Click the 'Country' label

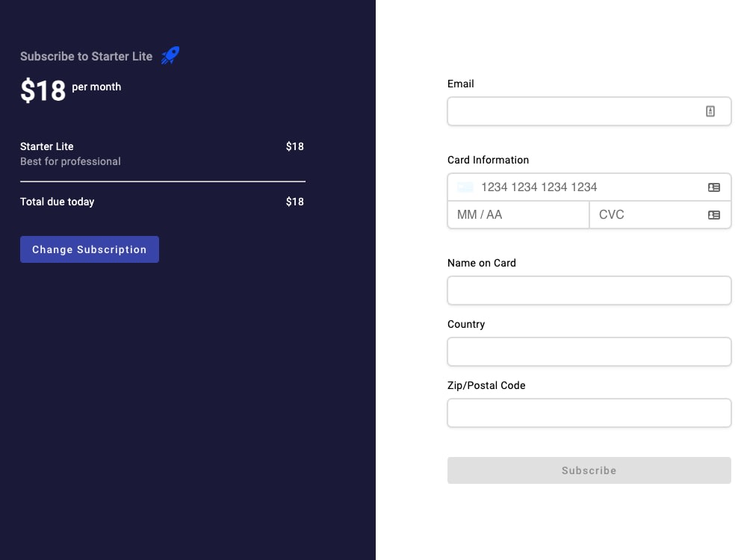[x=466, y=324]
